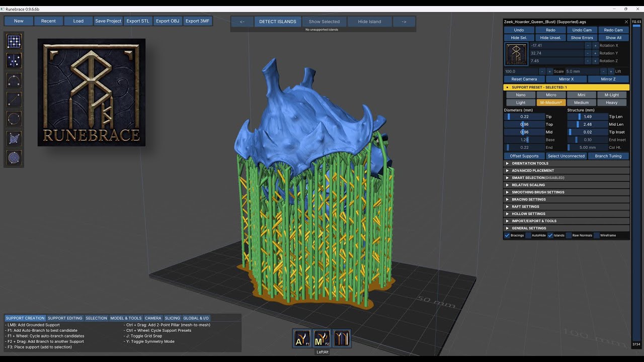Close the Zeek_Hoarder_Queen settings panel

(626, 22)
